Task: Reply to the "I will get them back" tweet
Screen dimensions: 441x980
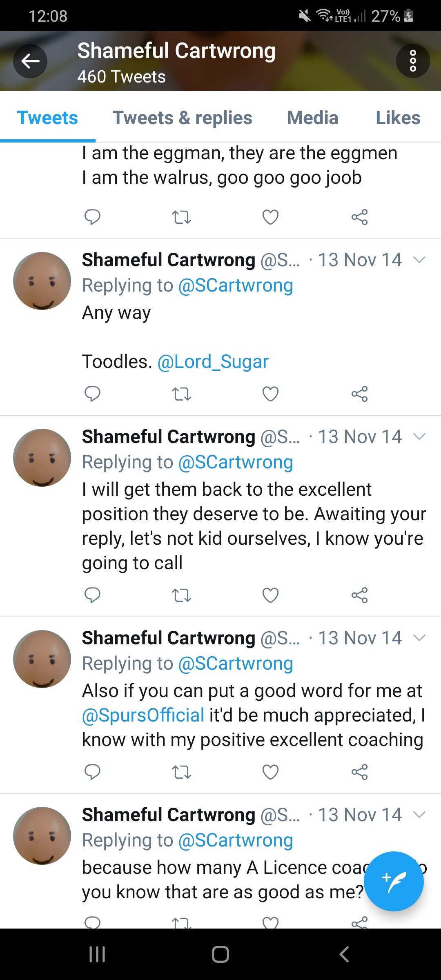Action: tap(92, 595)
